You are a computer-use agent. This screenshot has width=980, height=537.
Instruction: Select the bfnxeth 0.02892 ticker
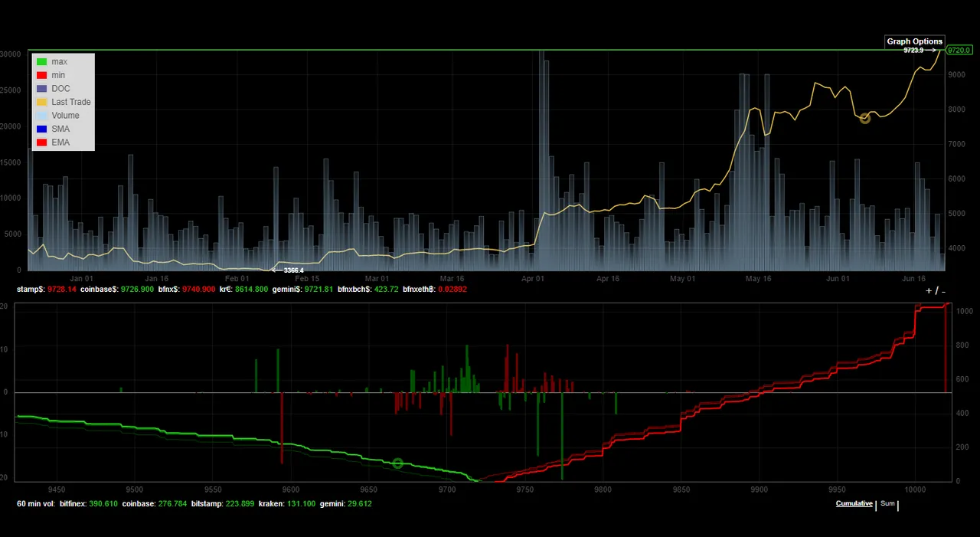click(435, 290)
